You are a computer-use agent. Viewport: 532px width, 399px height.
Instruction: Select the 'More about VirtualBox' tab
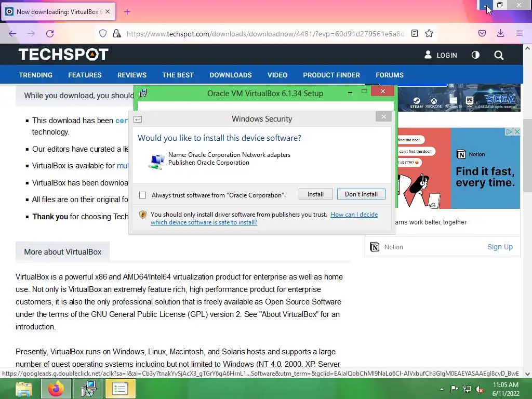pos(62,252)
